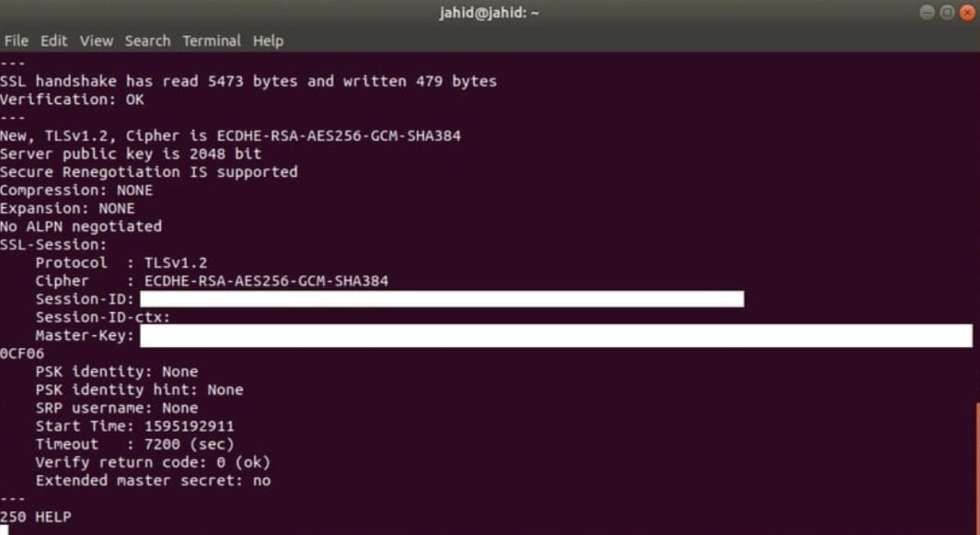980x535 pixels.
Task: Open the Terminal menu
Action: pyautogui.click(x=211, y=41)
